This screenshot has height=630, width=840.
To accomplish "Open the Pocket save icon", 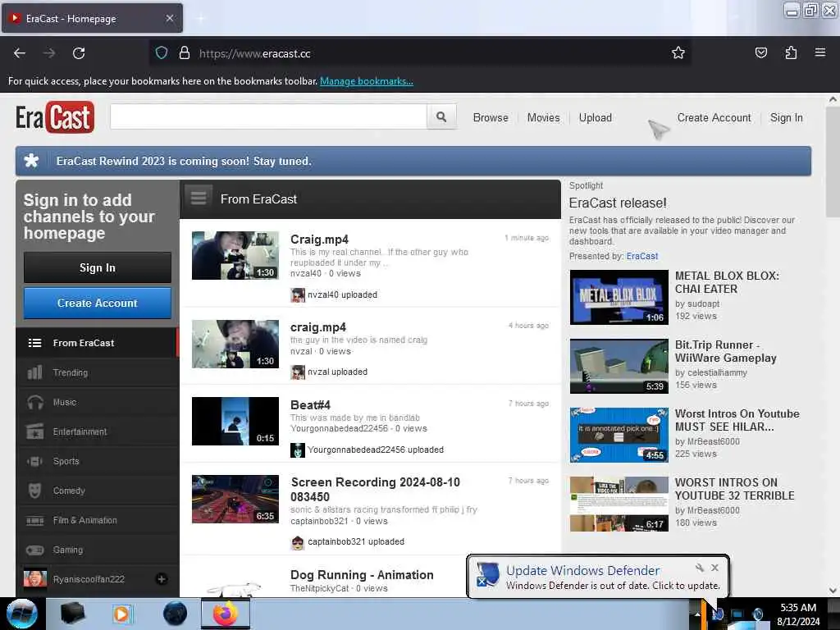I will pyautogui.click(x=760, y=52).
